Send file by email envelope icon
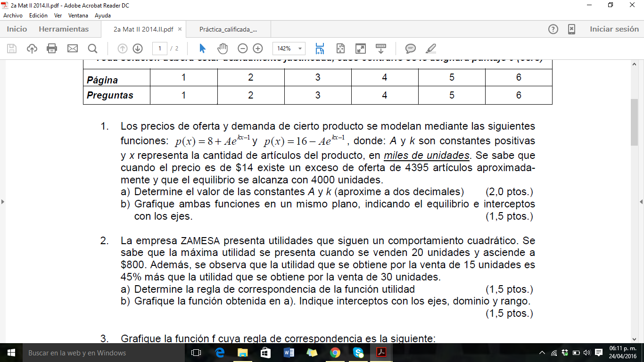This screenshot has height=362, width=644. pyautogui.click(x=72, y=49)
